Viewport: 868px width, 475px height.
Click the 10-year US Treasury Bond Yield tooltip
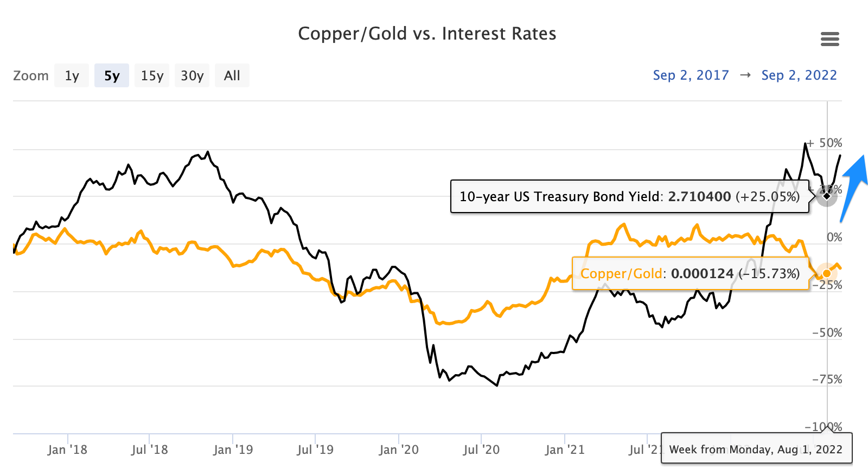click(629, 196)
